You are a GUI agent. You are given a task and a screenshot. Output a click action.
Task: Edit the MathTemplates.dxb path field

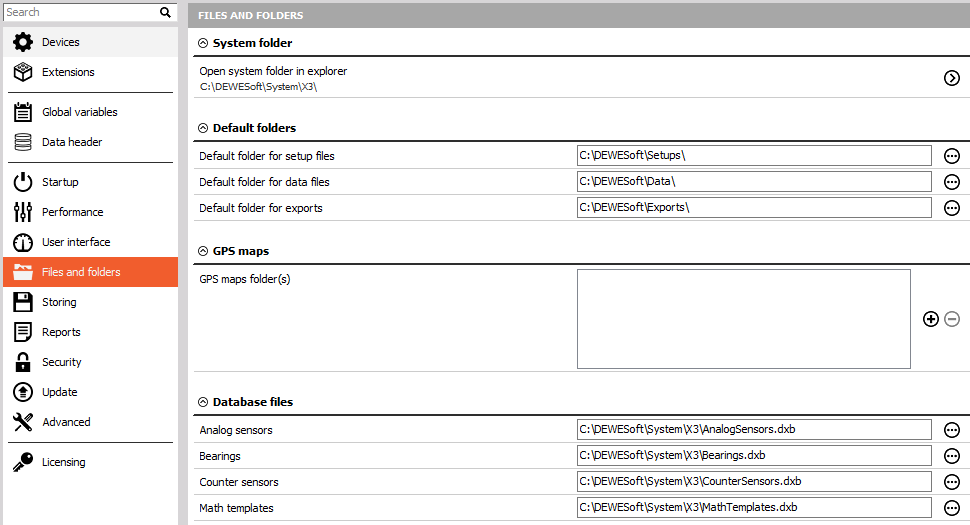coord(754,508)
